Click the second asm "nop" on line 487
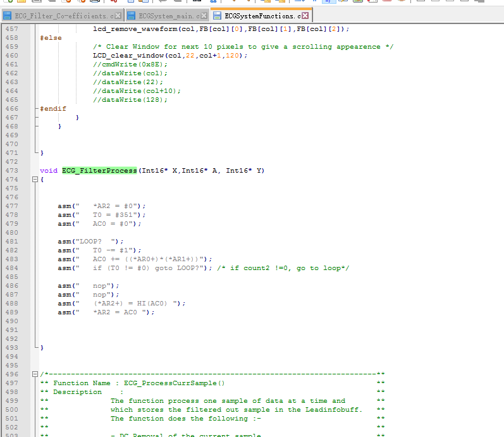 click(x=89, y=295)
